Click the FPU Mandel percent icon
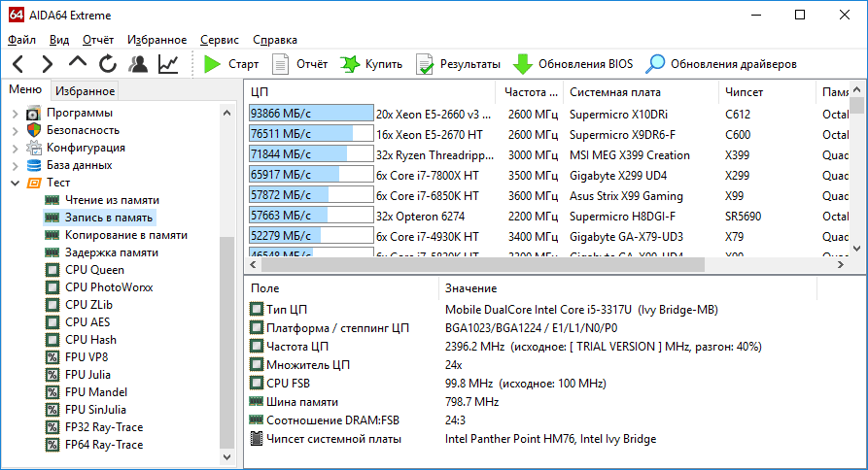 point(52,392)
